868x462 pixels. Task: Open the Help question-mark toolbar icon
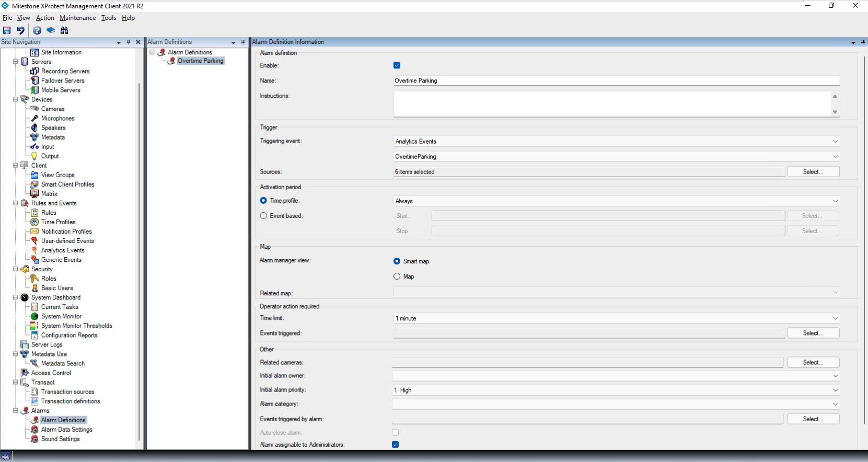(x=37, y=30)
